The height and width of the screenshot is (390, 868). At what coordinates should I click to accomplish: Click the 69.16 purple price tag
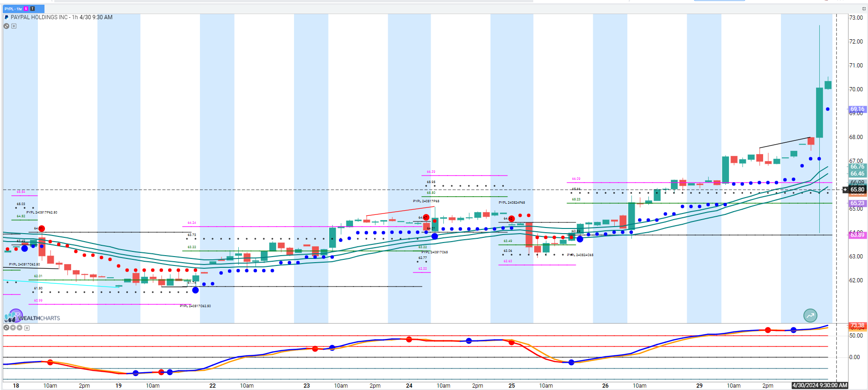tap(857, 109)
